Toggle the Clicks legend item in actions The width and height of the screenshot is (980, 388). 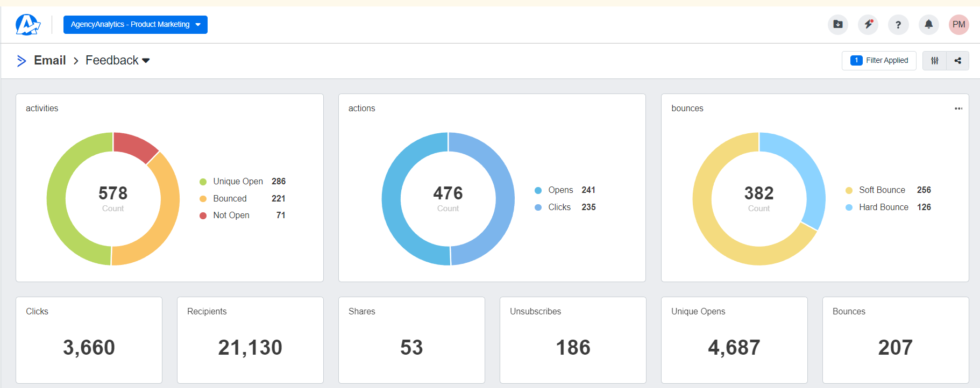(559, 207)
